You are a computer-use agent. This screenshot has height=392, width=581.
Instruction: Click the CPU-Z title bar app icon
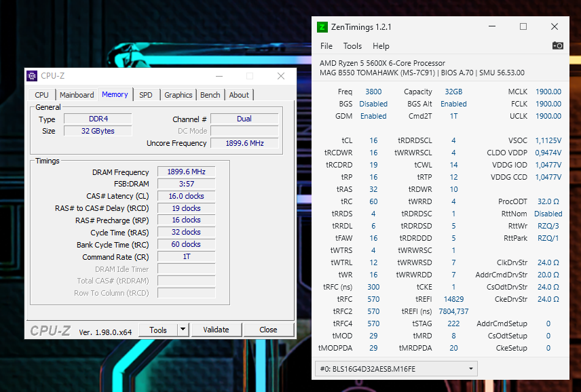[32, 76]
